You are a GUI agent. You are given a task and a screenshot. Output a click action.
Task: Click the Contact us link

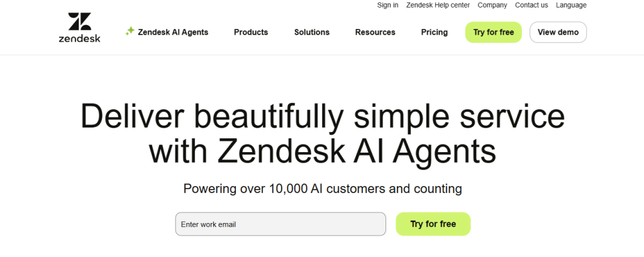click(x=531, y=5)
